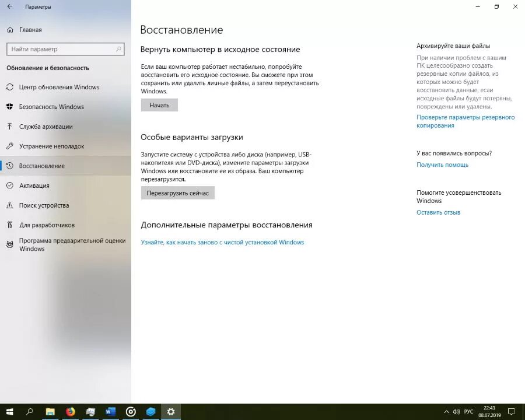Viewport: 525px width, 420px height.
Task: Open the blue cube taskbar app
Action: coord(150,412)
